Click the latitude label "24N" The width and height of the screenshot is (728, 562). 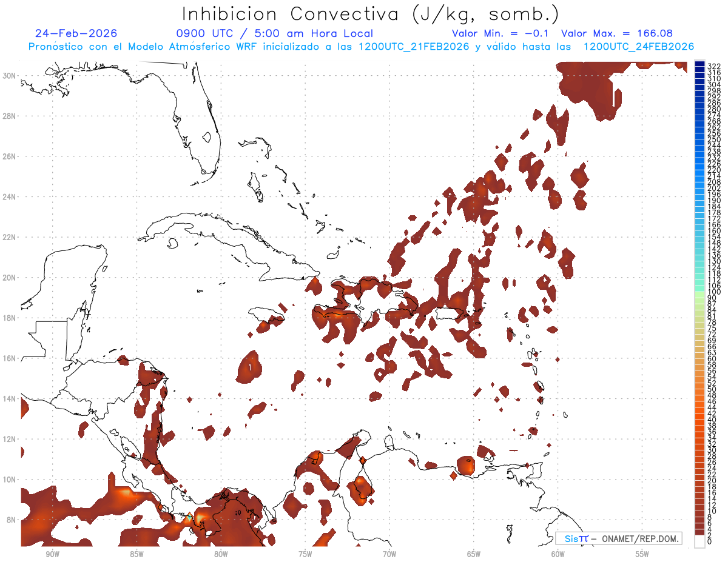(x=10, y=196)
